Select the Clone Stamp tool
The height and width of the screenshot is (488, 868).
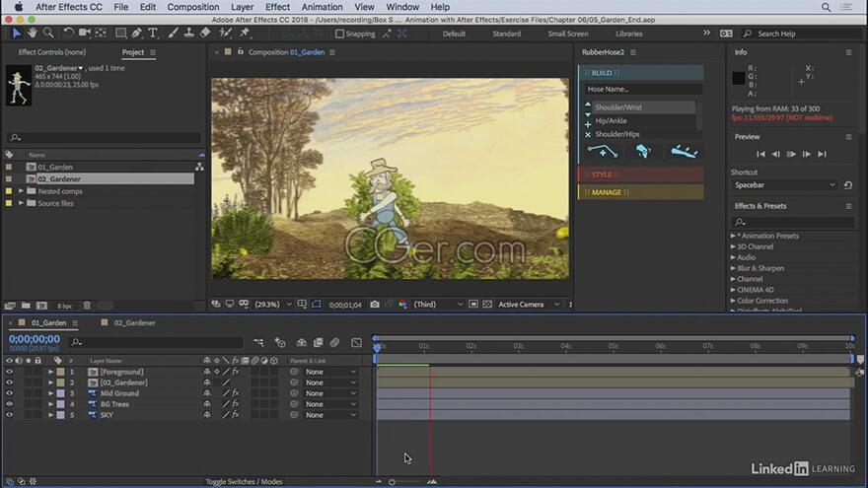[188, 34]
